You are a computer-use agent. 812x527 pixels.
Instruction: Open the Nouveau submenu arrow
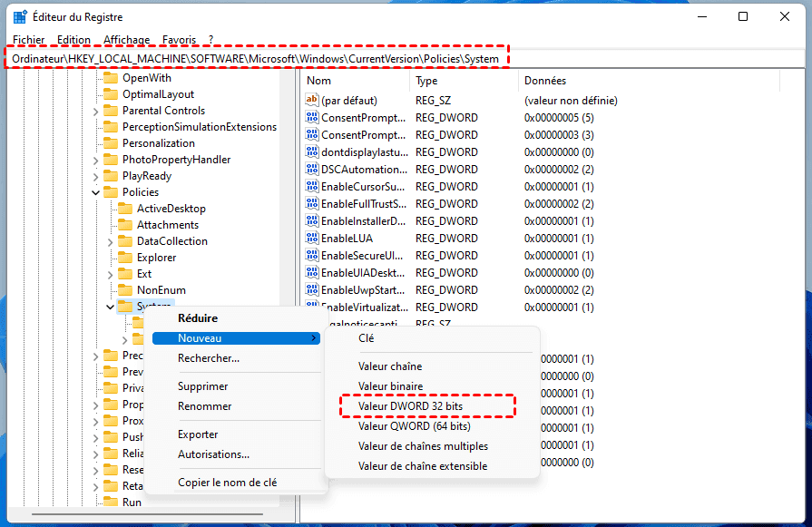tap(314, 338)
